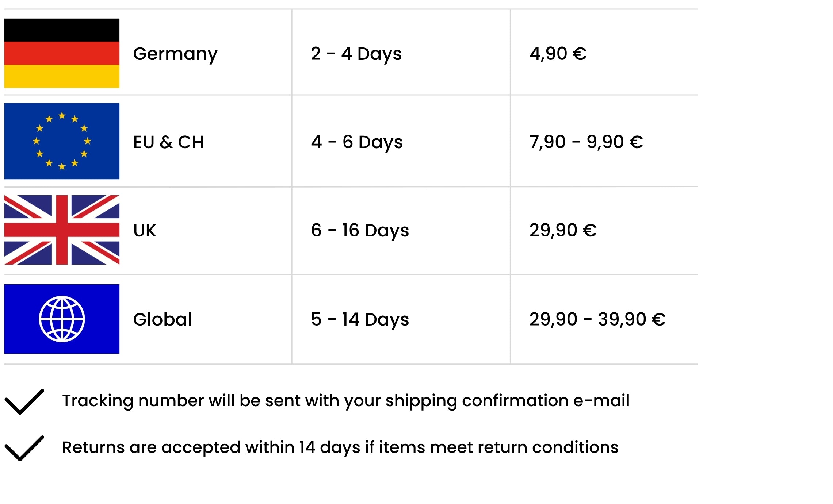Click the 2 - 4 Days delivery time

[356, 54]
